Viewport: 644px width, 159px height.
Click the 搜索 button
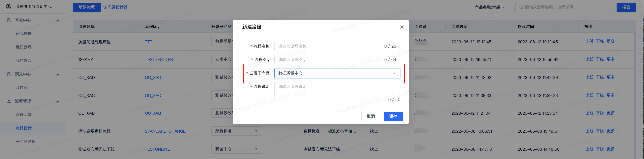pos(626,7)
